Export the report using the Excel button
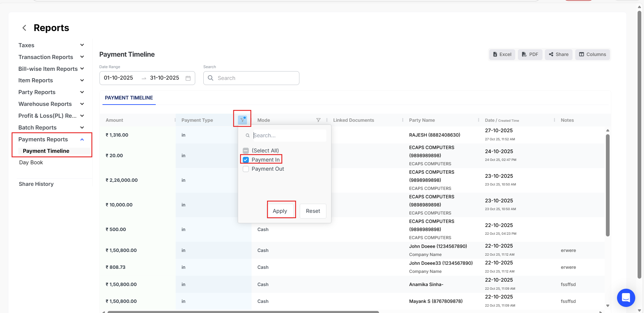The height and width of the screenshot is (313, 644). point(502,54)
